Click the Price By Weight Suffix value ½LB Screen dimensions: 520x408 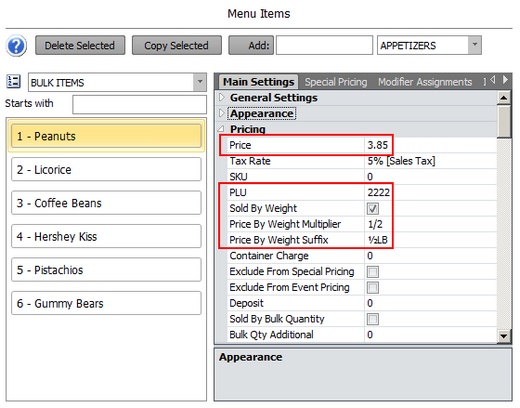point(378,240)
